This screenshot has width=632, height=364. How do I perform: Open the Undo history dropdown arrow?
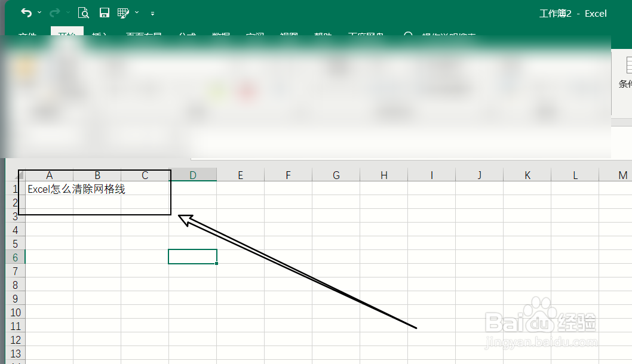click(x=39, y=13)
